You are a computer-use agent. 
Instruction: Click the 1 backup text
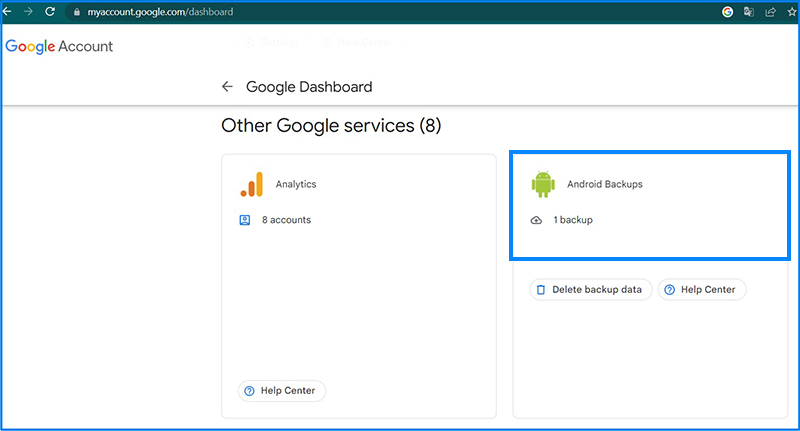573,220
